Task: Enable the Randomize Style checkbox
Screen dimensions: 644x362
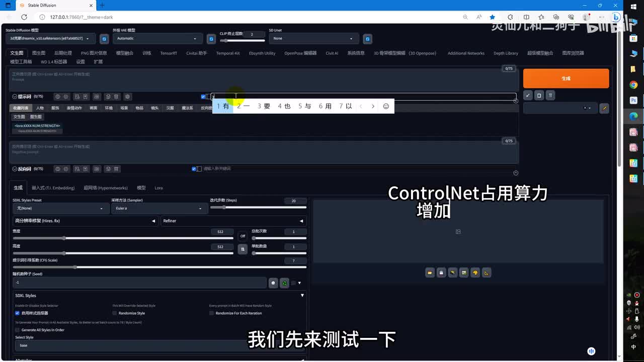Action: pos(115,313)
